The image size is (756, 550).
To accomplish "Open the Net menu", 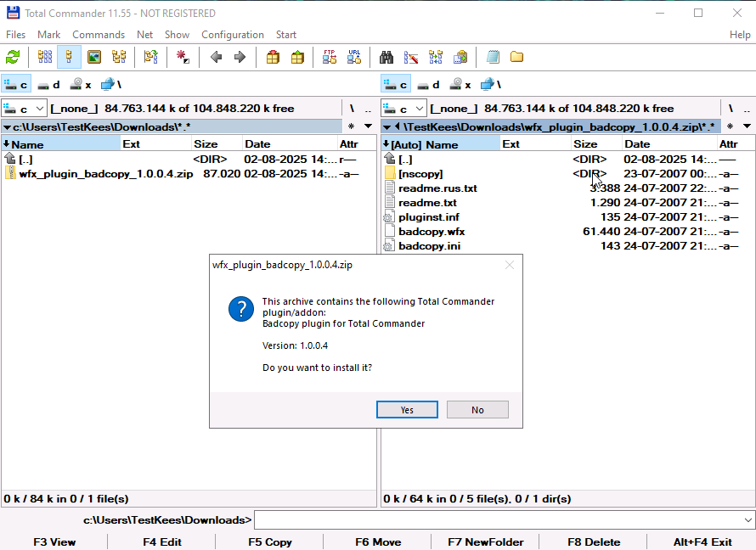I will (144, 35).
